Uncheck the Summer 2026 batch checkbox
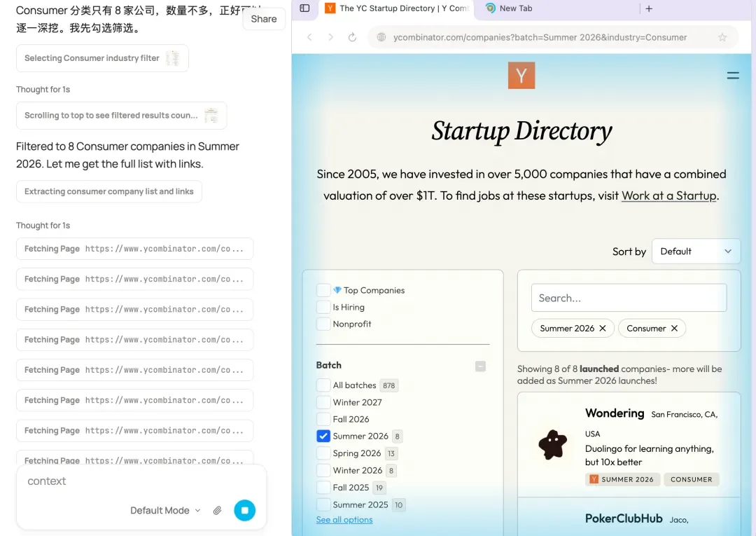 coord(323,436)
